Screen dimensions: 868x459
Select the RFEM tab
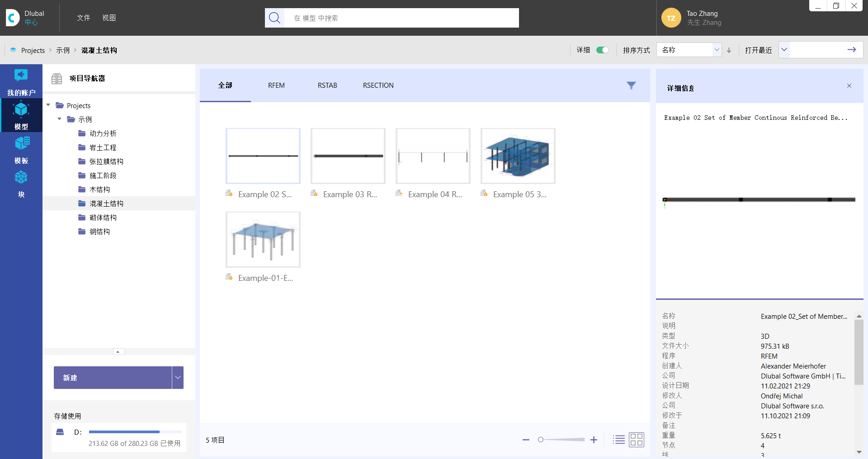[x=276, y=85]
